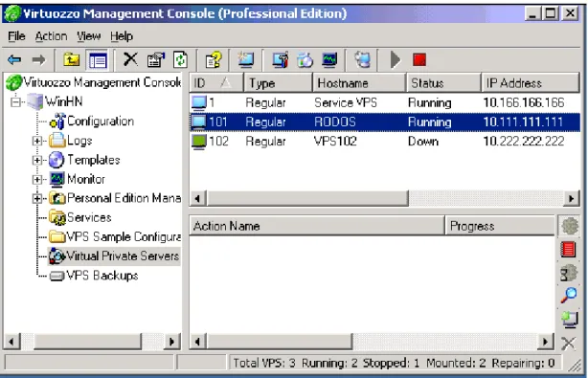
Task: Click the Delete X toolbar icon
Action: click(x=130, y=59)
